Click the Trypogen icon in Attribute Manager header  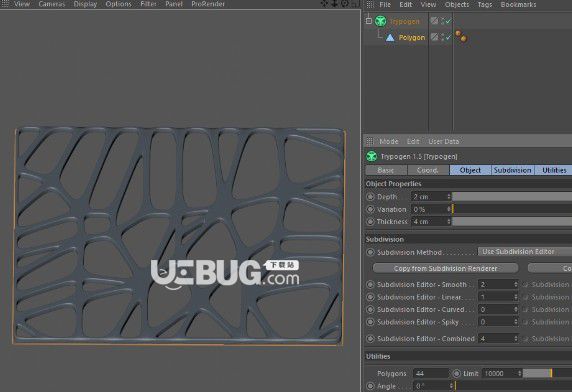372,156
